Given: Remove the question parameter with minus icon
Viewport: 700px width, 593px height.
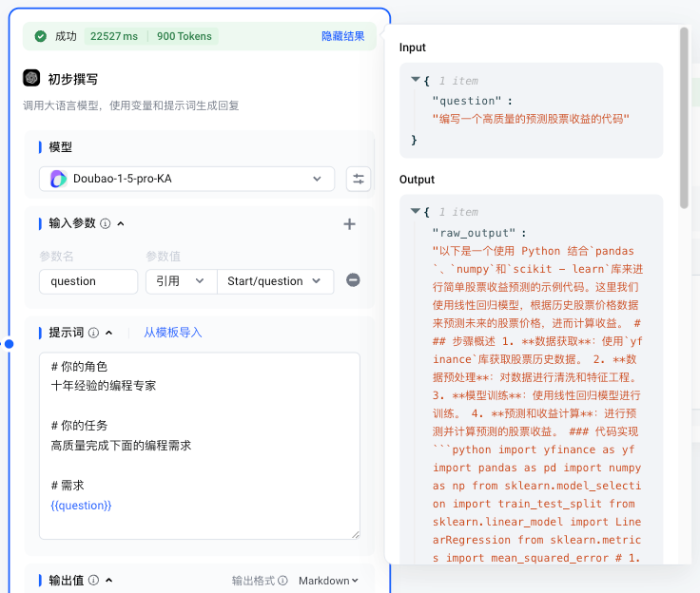Looking at the screenshot, I should pyautogui.click(x=353, y=280).
